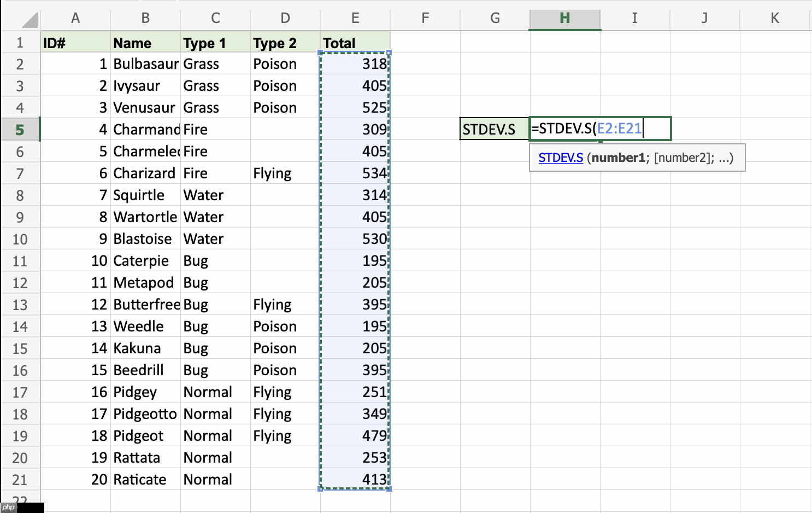Select the Kakuna name cell
The image size is (812, 513).
coord(145,348)
